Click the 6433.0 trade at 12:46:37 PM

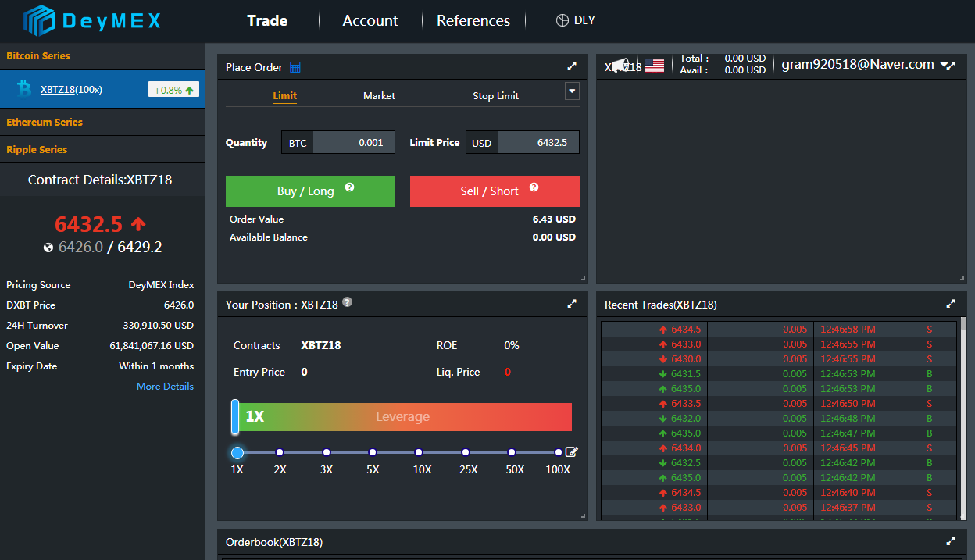coord(779,508)
